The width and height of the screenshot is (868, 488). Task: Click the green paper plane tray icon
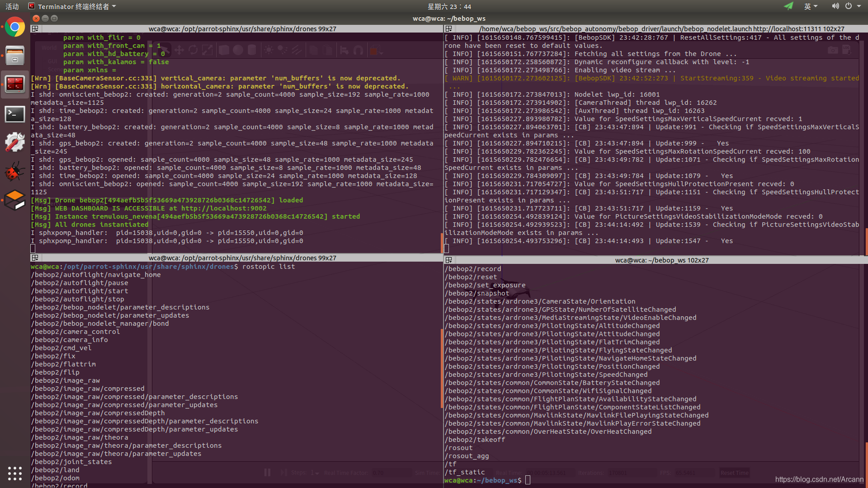789,6
